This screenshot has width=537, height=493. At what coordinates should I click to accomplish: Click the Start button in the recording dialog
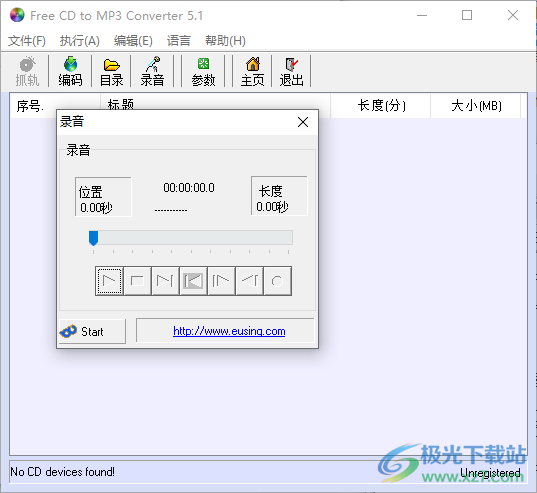coord(92,331)
